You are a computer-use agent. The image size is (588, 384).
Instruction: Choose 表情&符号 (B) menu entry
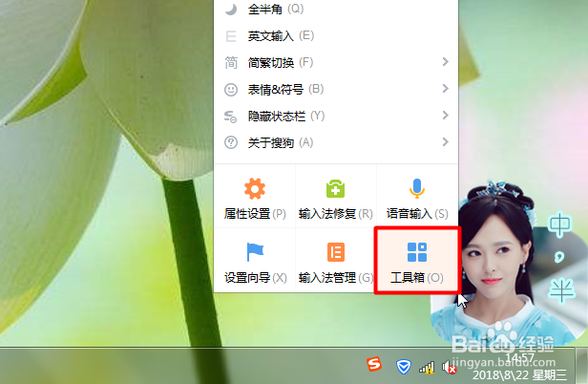pyautogui.click(x=336, y=90)
